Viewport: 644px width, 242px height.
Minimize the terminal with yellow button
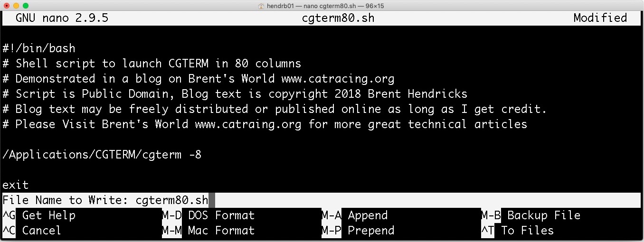tap(16, 6)
